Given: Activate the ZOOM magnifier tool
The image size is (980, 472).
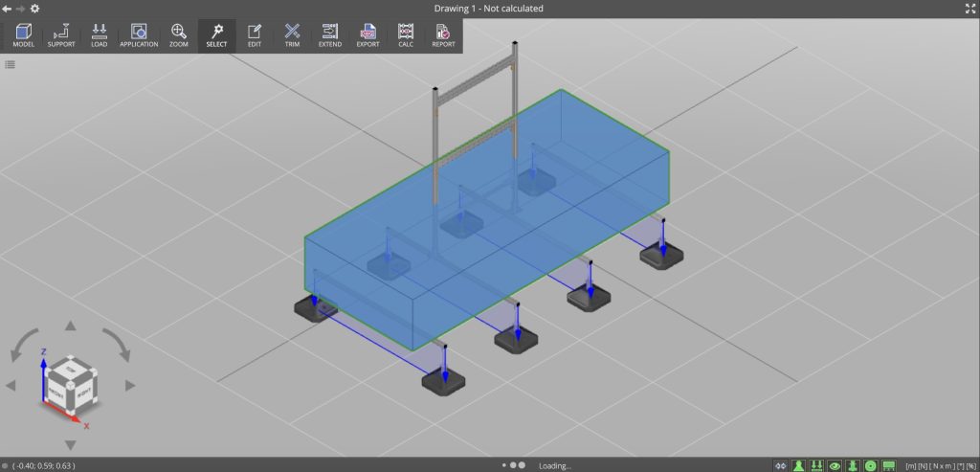Looking at the screenshot, I should pyautogui.click(x=179, y=35).
